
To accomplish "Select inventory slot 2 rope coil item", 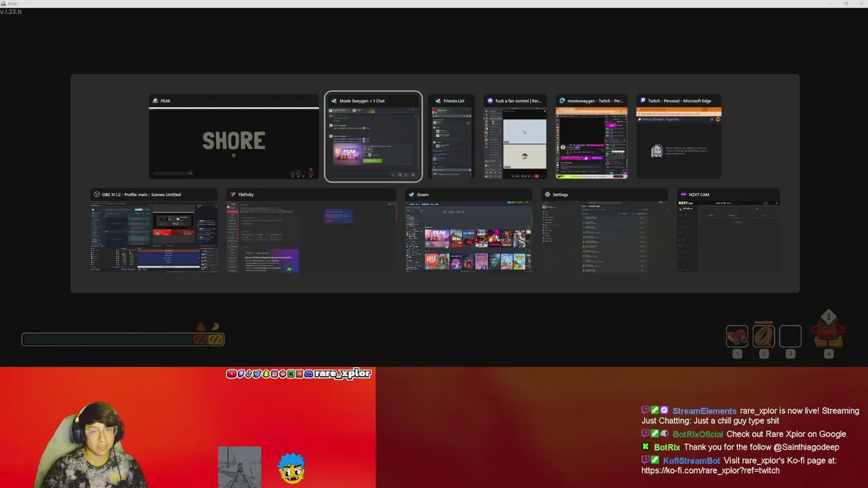I will pyautogui.click(x=764, y=335).
